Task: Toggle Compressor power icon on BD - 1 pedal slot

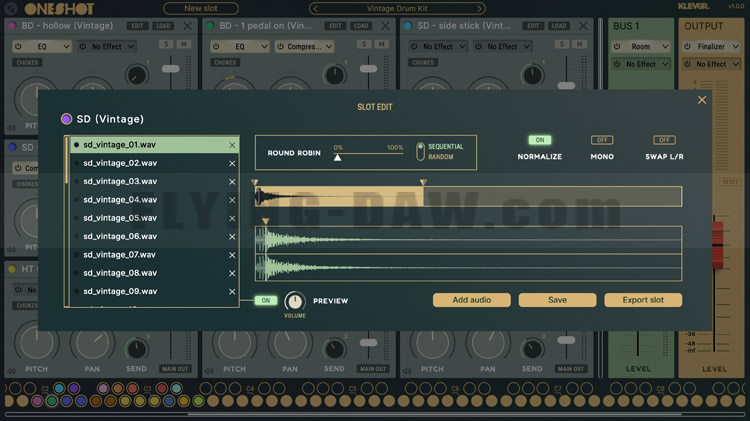Action: click(280, 46)
